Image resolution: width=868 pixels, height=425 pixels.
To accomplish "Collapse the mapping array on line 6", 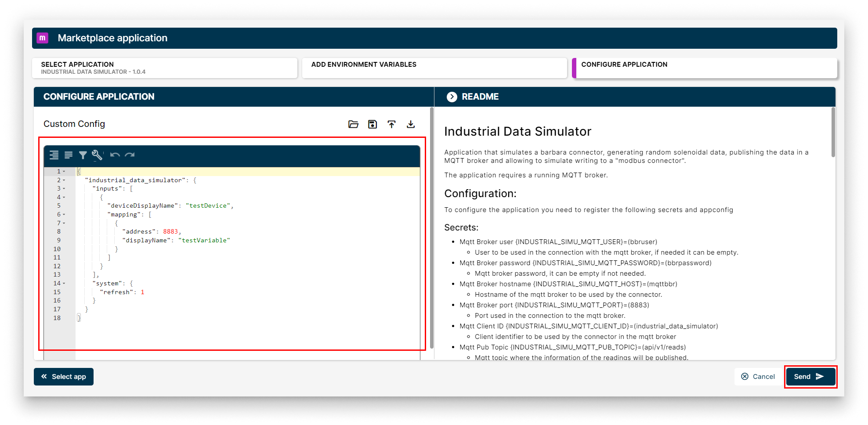I will click(64, 214).
